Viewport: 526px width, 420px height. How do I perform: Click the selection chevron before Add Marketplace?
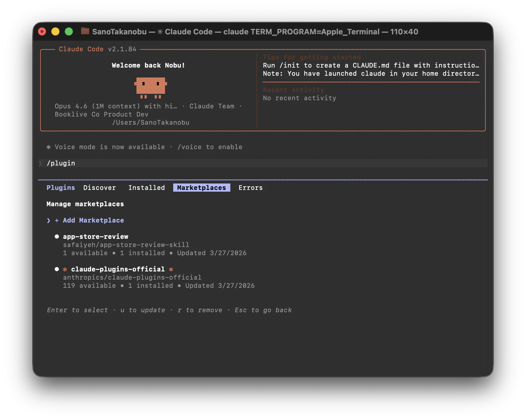pyautogui.click(x=49, y=220)
